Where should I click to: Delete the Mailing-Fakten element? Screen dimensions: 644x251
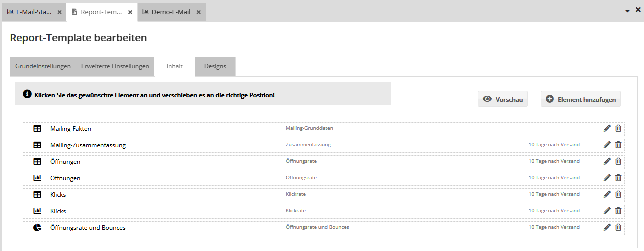618,128
